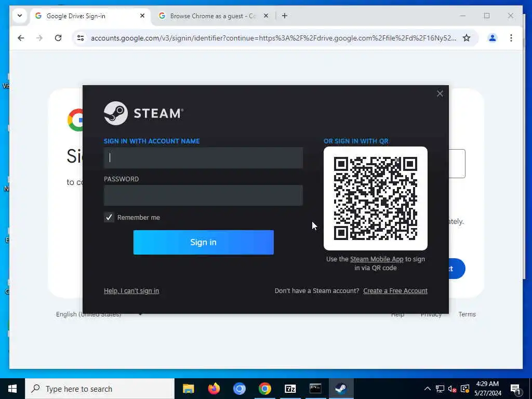Screen dimensions: 532x399
Task: Click the Chrome address bar URL
Action: (x=273, y=38)
